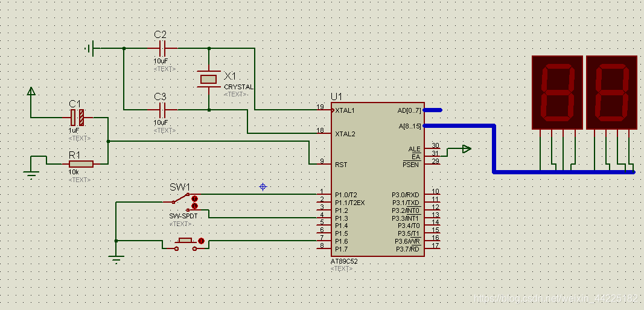Select the right seven-segment display

pyautogui.click(x=611, y=92)
